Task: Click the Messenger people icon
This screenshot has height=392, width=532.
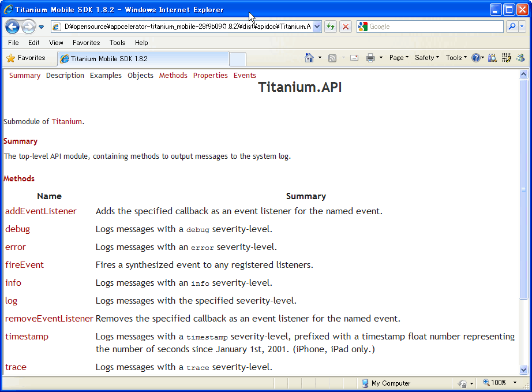Action: click(520, 58)
